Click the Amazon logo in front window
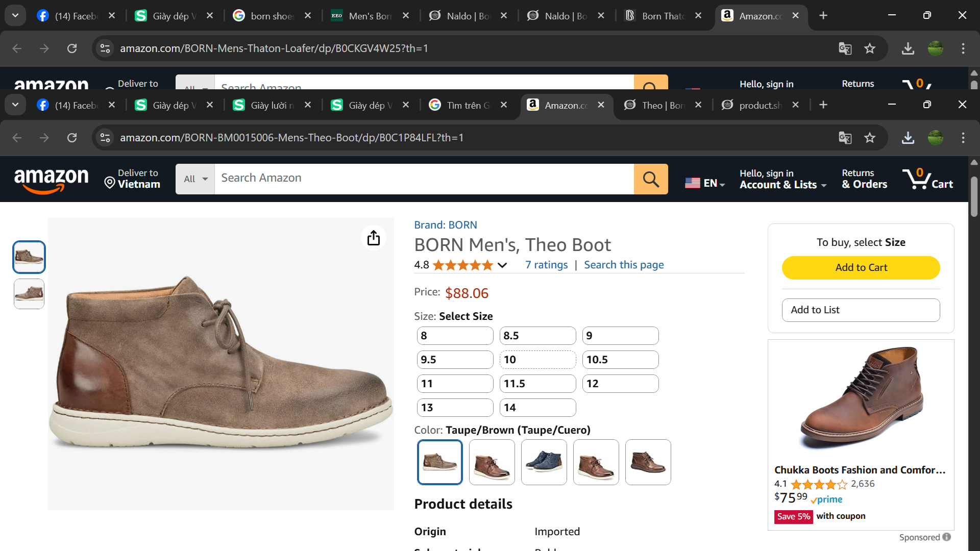The image size is (980, 551). (x=51, y=180)
